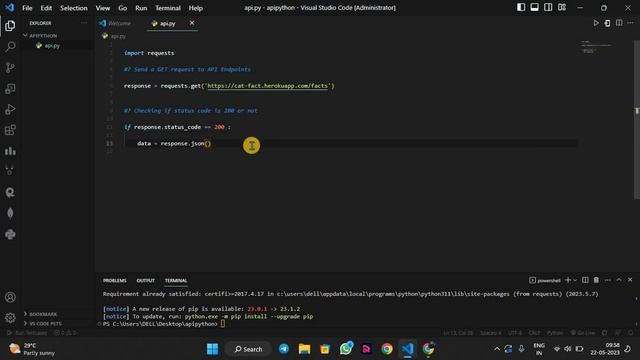
Task: Click UTF-8 encoding in status bar
Action: (515, 333)
